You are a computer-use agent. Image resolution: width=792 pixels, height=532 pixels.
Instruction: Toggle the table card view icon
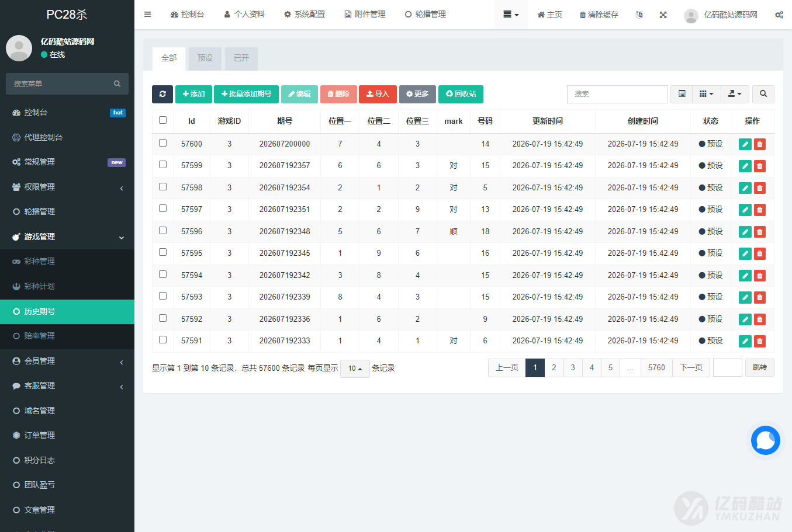(682, 94)
